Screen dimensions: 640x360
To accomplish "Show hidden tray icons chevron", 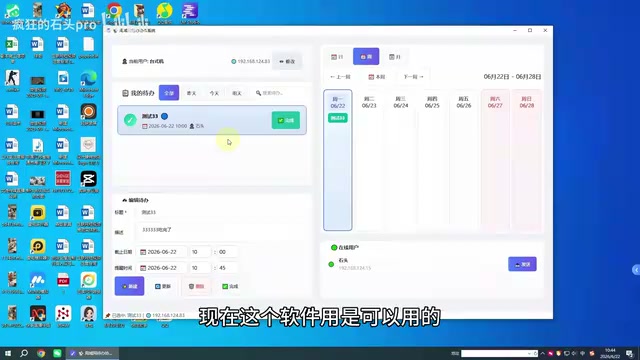I will [542, 353].
